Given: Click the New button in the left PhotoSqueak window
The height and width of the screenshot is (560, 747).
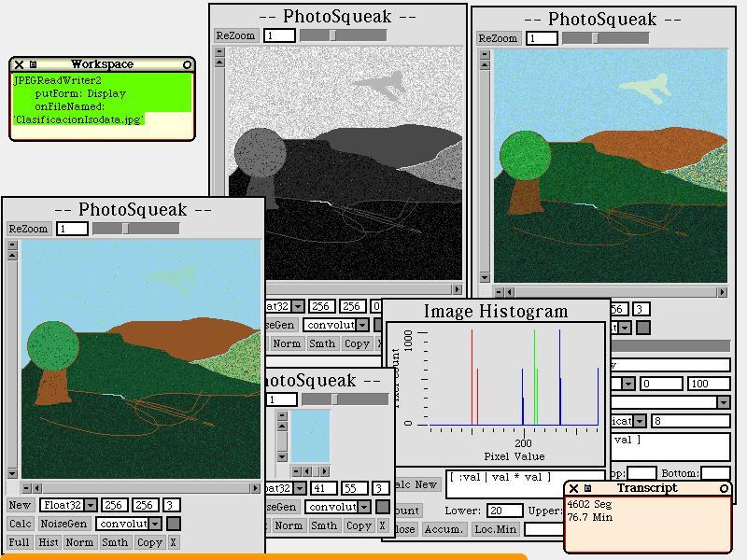Looking at the screenshot, I should [x=20, y=505].
